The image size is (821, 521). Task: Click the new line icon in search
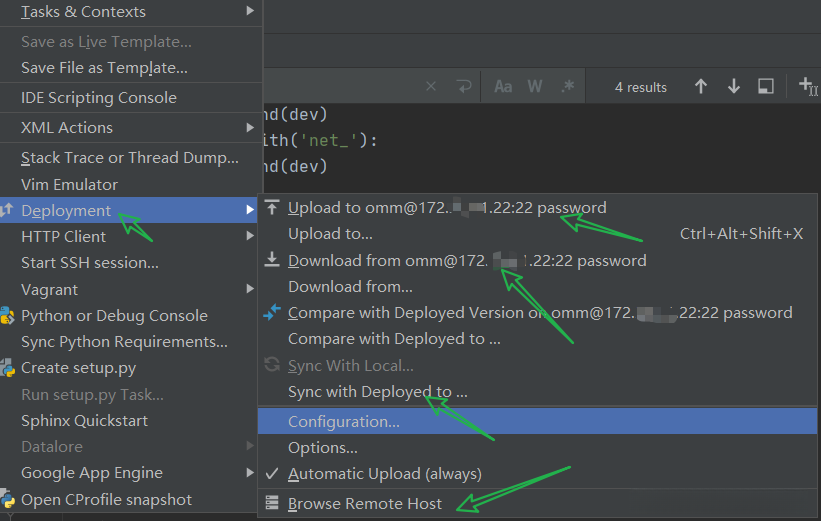pyautogui.click(x=462, y=87)
